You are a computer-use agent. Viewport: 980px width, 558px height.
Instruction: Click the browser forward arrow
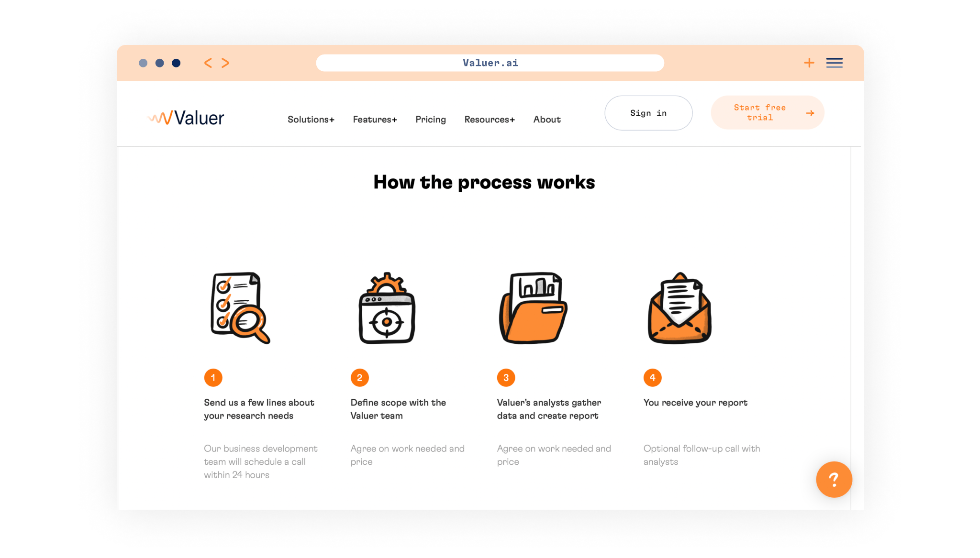(225, 63)
